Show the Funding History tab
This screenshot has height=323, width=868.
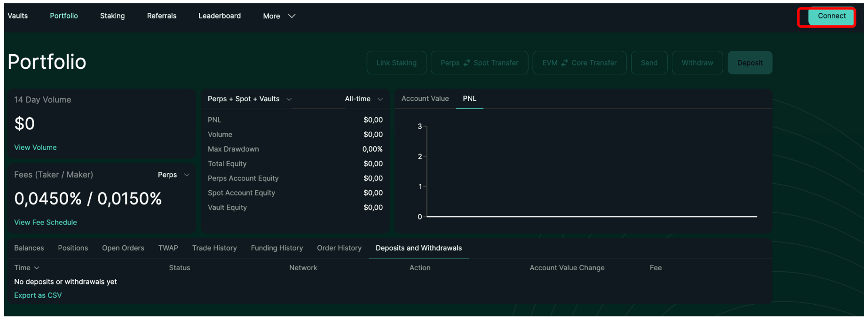pyautogui.click(x=276, y=248)
